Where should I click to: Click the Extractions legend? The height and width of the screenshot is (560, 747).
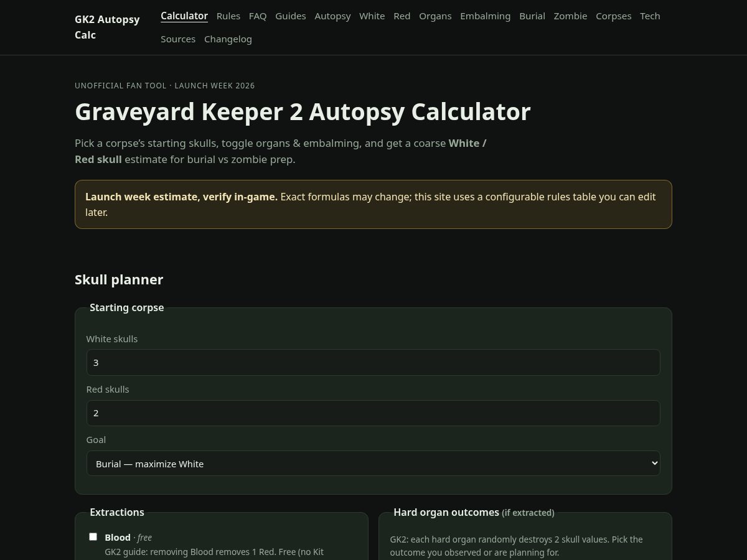pyautogui.click(x=117, y=512)
